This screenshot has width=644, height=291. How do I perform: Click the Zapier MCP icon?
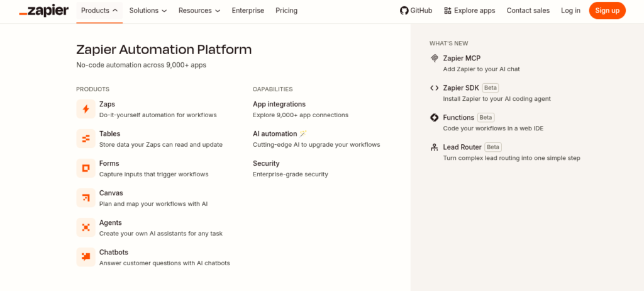[x=434, y=59]
